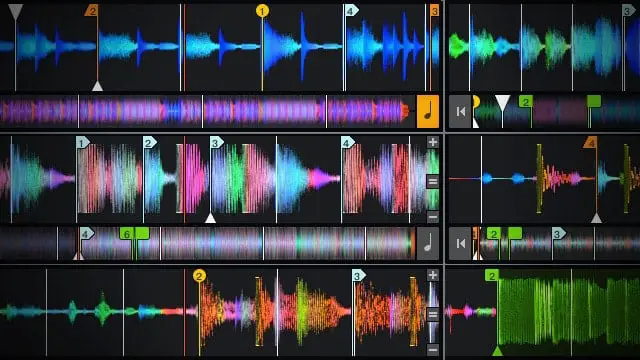Skip to track start on middle-right deck
The image size is (640, 360).
[x=460, y=244]
